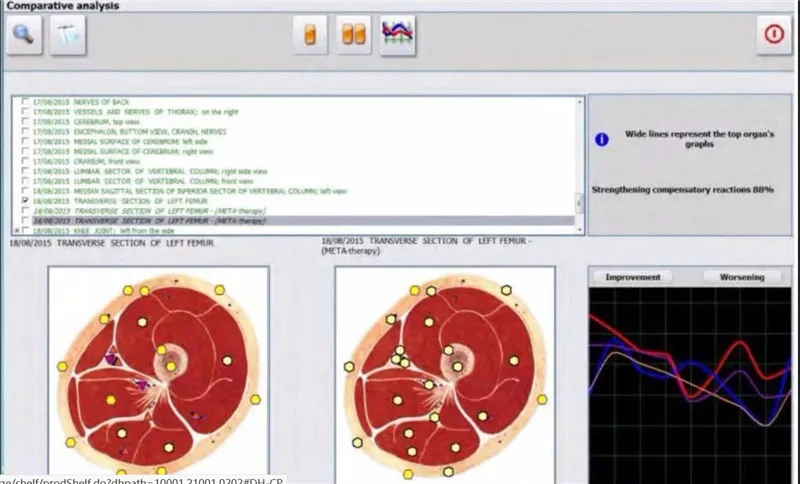Enable the CRANIUM front view checkbox
The image size is (800, 484).
click(x=25, y=161)
